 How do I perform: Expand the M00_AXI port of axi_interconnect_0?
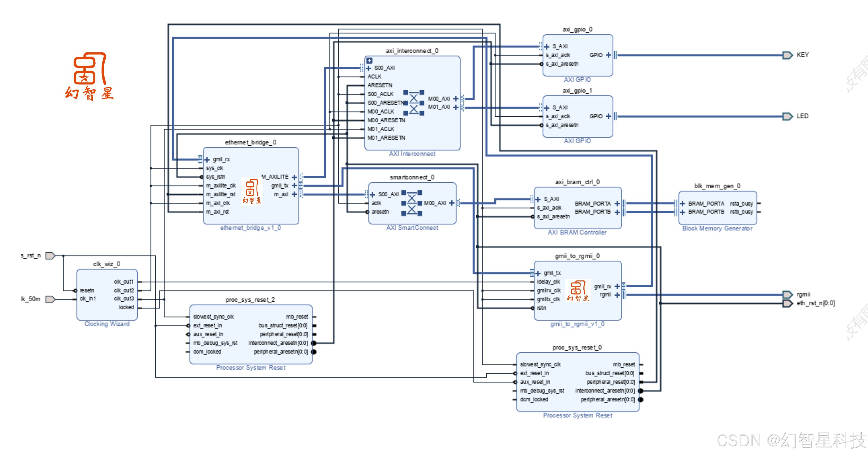[455, 99]
